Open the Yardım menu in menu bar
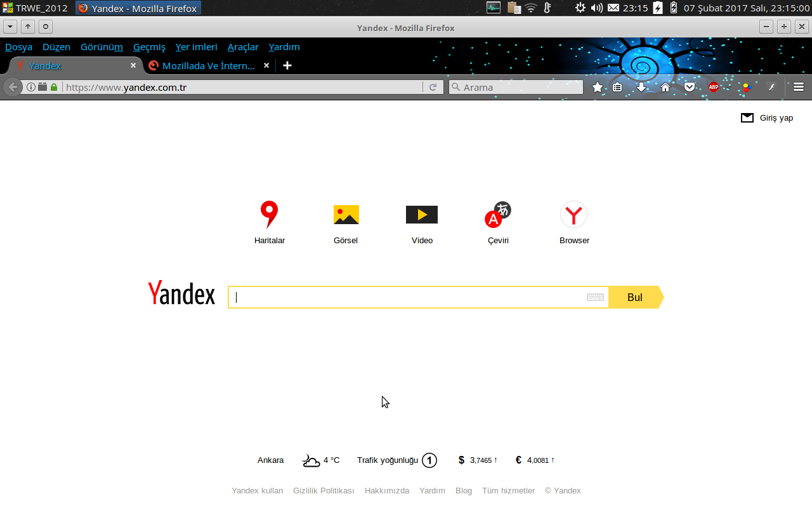Image resolution: width=812 pixels, height=508 pixels. tap(284, 47)
